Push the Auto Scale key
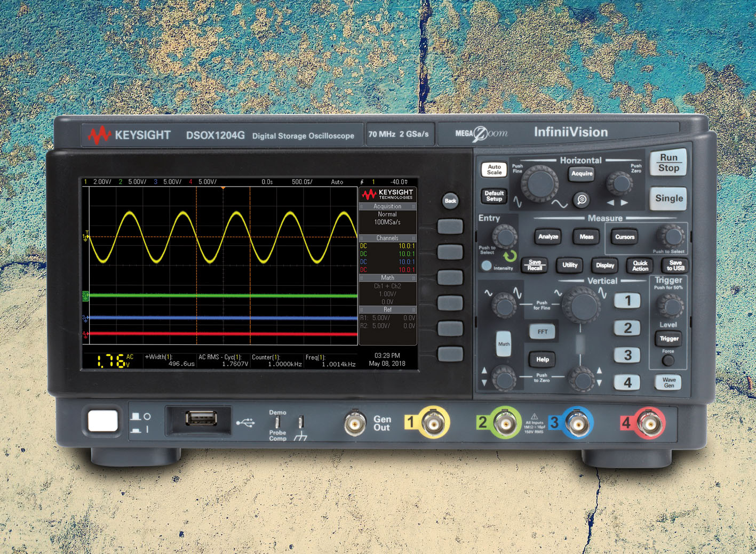Image resolution: width=756 pixels, height=554 pixels. pos(494,170)
